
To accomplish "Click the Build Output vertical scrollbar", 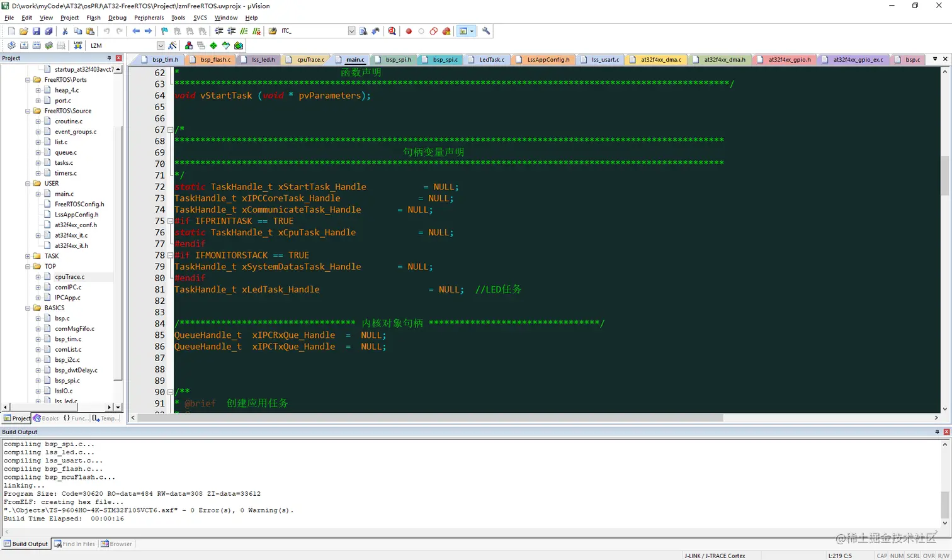I will click(944, 503).
